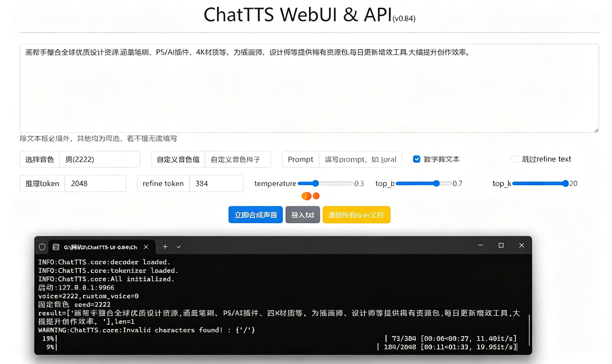This screenshot has height=364, width=612.
Task: Click the "ChatTTS WebUI & API" page title
Action: click(298, 15)
